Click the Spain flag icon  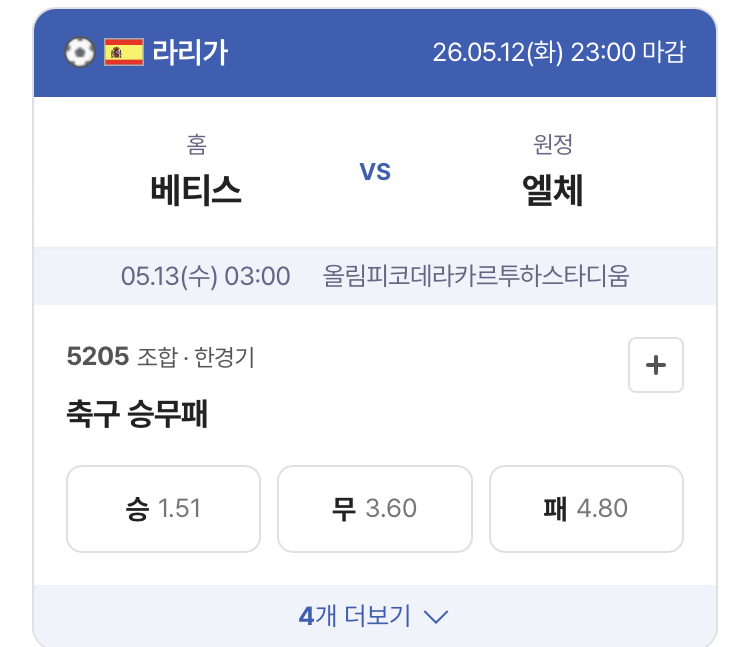pyautogui.click(x=124, y=52)
